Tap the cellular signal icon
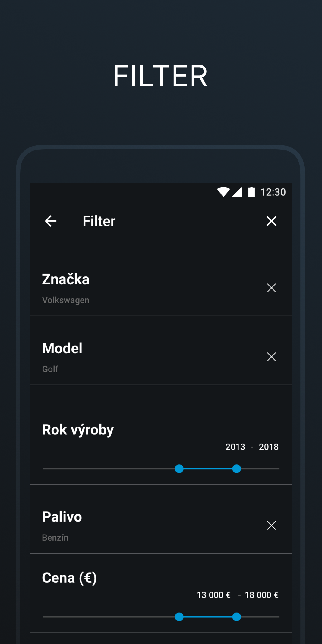 (237, 192)
